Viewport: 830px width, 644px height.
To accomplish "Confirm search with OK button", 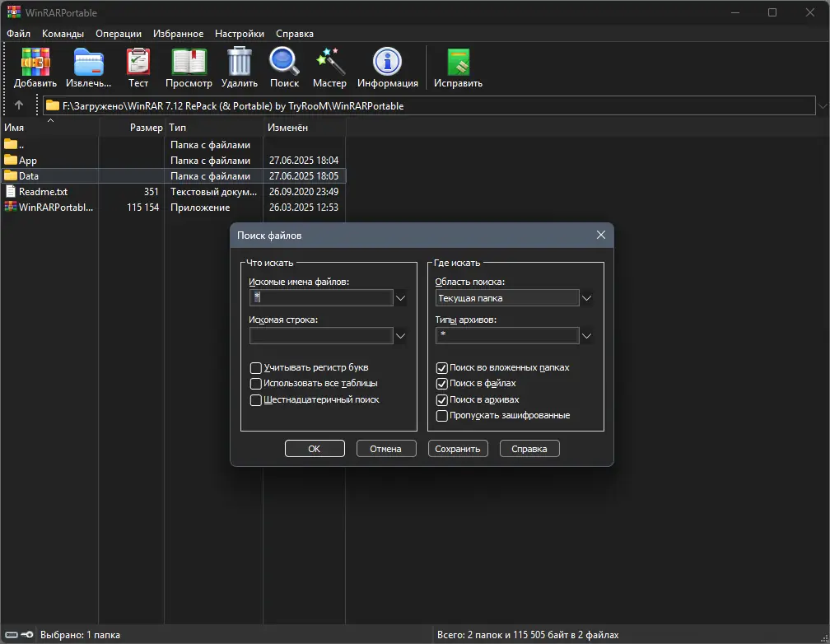I will point(315,449).
